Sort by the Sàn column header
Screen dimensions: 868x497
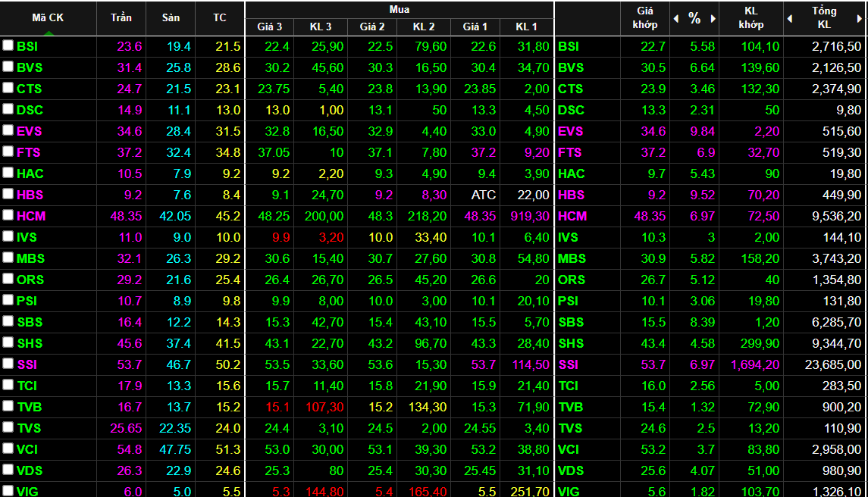pos(171,17)
